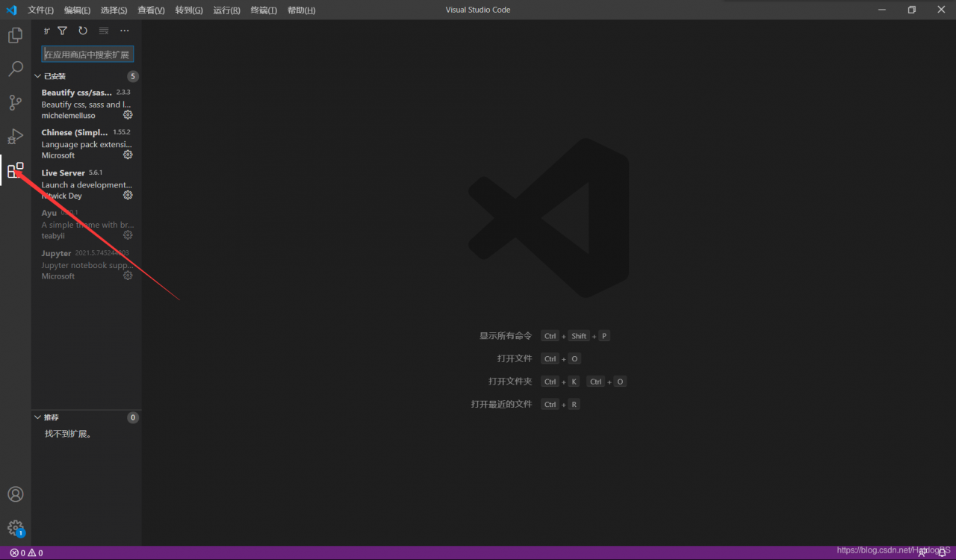Open the Search view in the activity bar

15,69
